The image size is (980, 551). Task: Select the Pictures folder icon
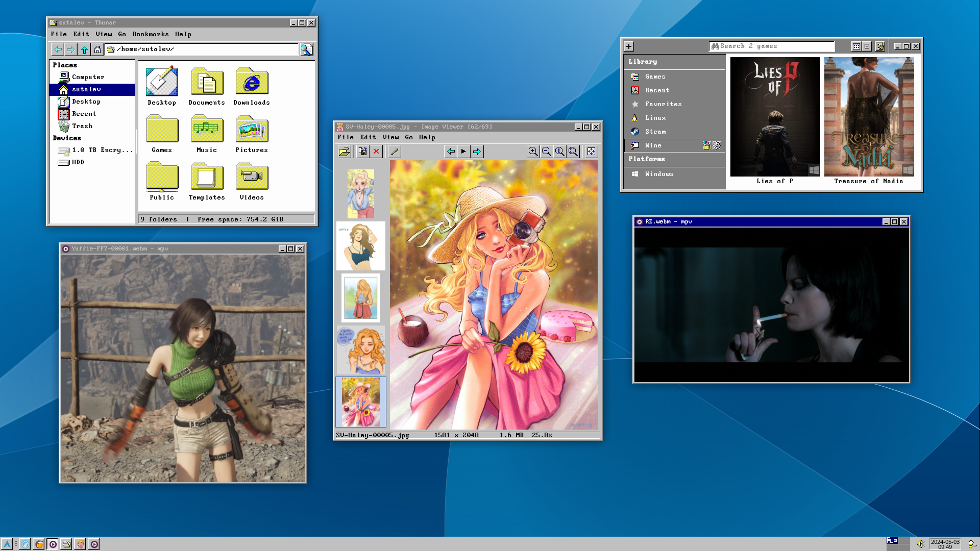pos(252,134)
